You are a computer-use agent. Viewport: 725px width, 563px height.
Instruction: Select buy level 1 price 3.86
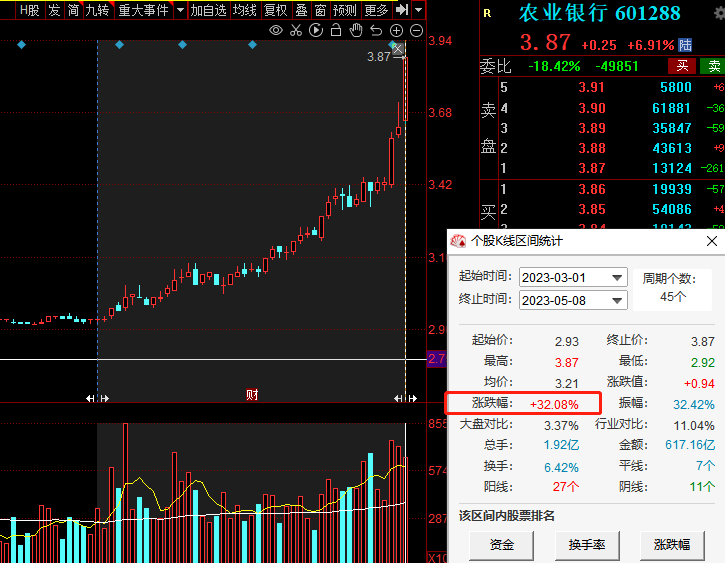click(x=591, y=189)
